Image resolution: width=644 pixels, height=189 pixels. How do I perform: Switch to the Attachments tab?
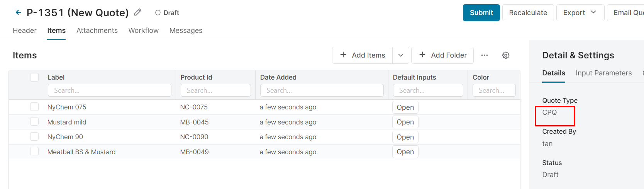pyautogui.click(x=97, y=31)
